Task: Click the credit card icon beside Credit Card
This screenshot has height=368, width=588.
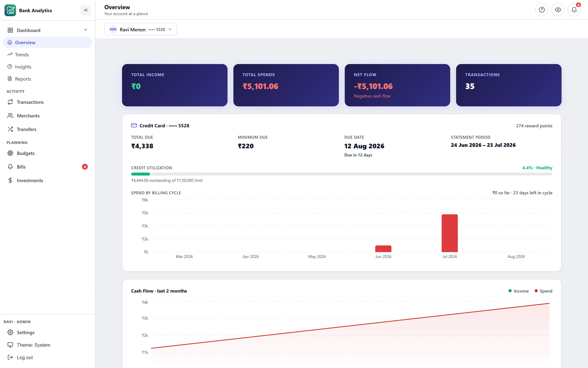Action: coord(134,125)
